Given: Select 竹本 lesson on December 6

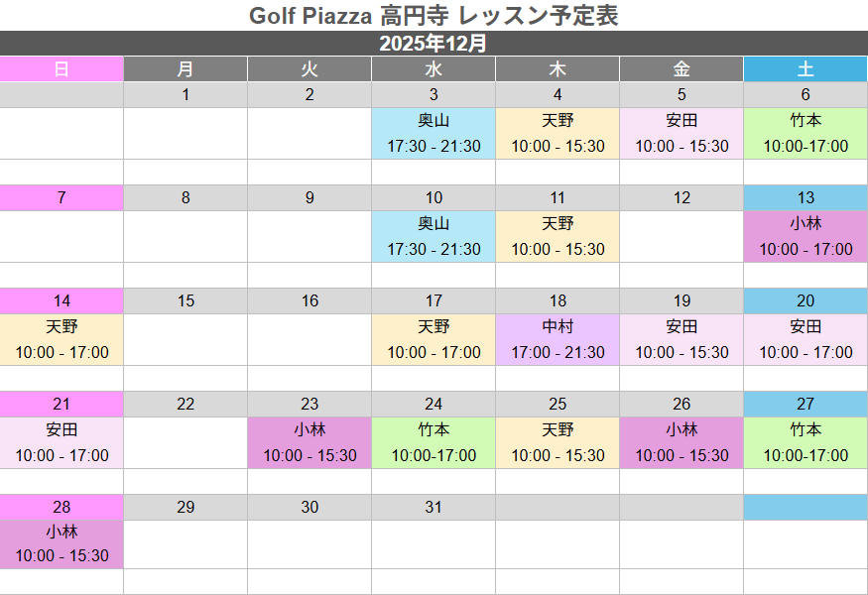Looking at the screenshot, I should click(806, 134).
